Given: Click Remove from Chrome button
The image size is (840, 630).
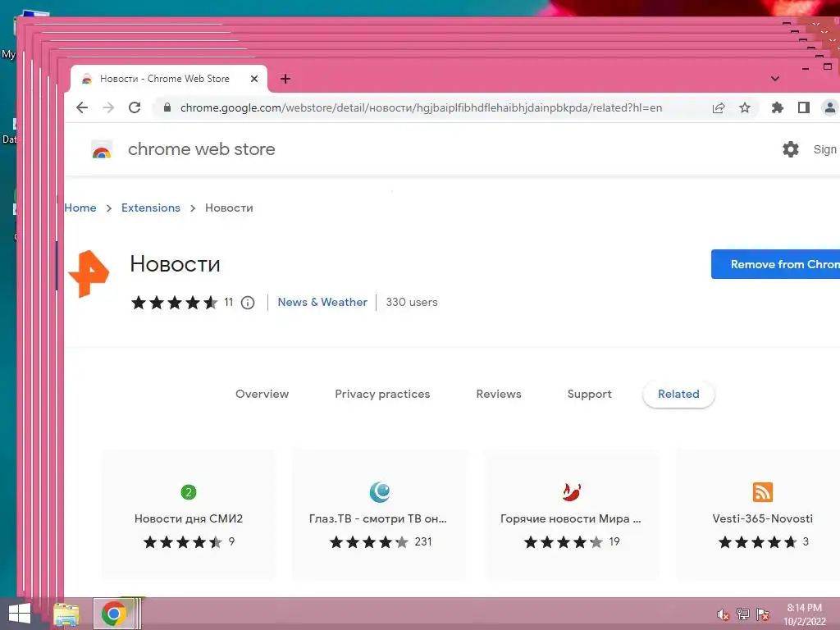Looking at the screenshot, I should pos(775,264).
